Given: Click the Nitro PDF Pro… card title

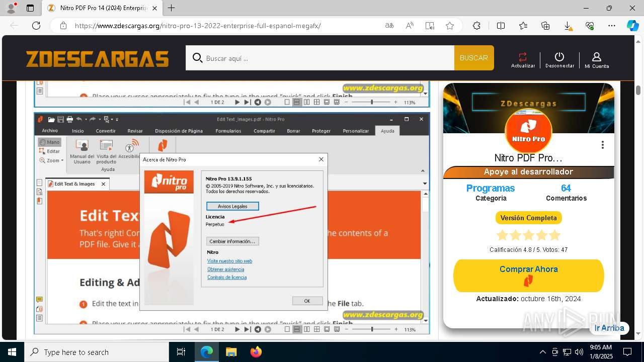Looking at the screenshot, I should pos(528,158).
